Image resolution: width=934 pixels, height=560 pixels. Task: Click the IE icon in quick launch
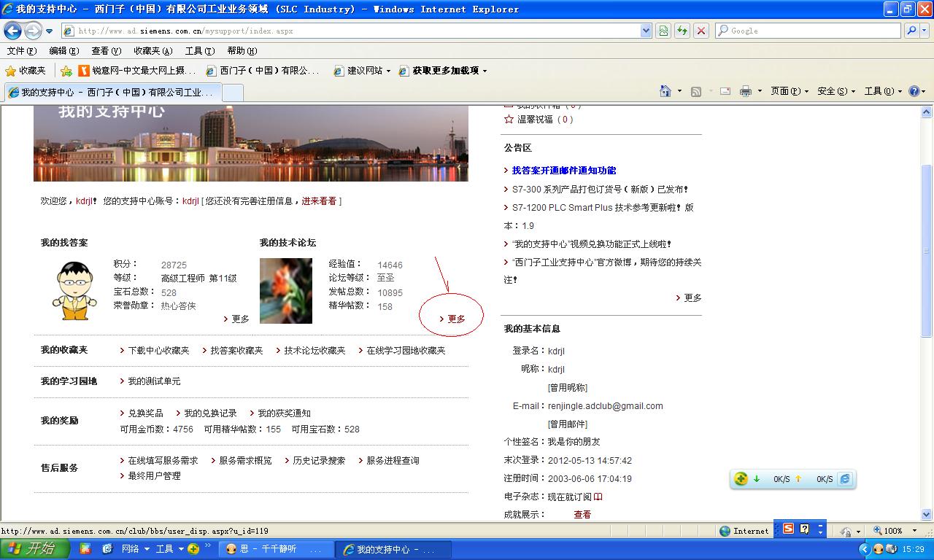(x=107, y=548)
